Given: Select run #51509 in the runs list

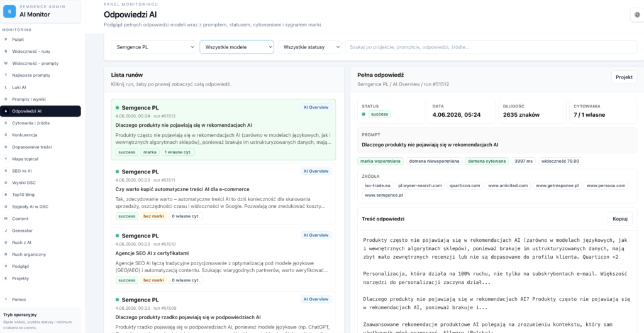Looking at the screenshot, I should pyautogui.click(x=223, y=312).
